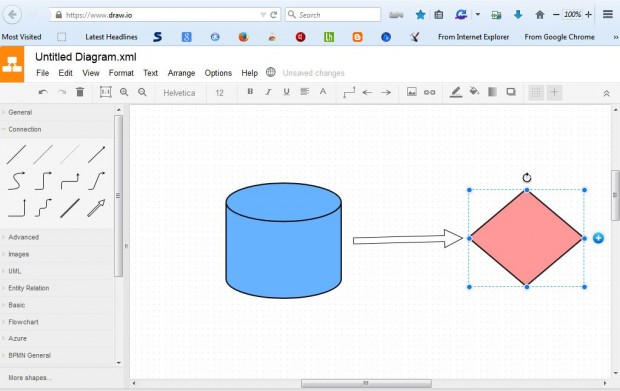Open the line color pencil icon
Viewport: 620px width, 391px height.
click(456, 92)
